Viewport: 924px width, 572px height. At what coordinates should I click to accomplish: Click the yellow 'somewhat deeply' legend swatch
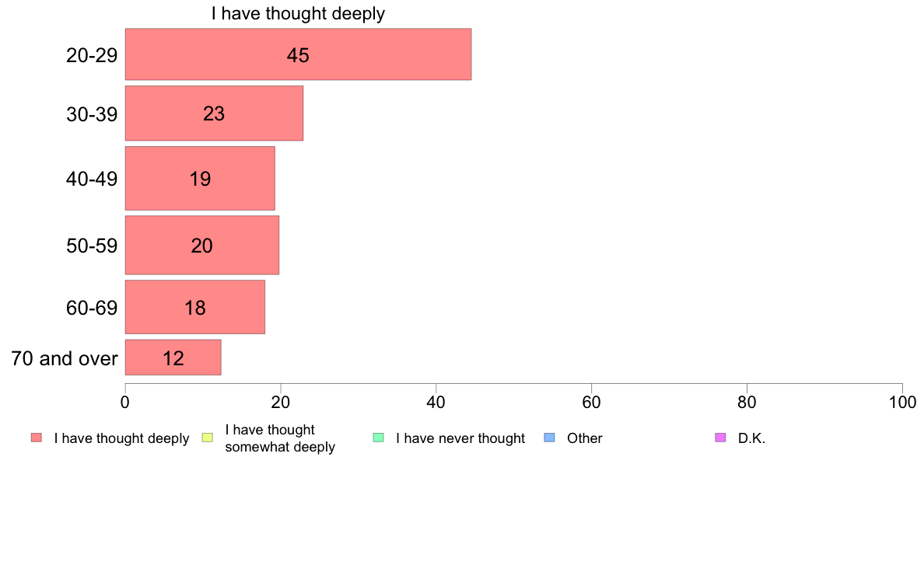(x=208, y=438)
